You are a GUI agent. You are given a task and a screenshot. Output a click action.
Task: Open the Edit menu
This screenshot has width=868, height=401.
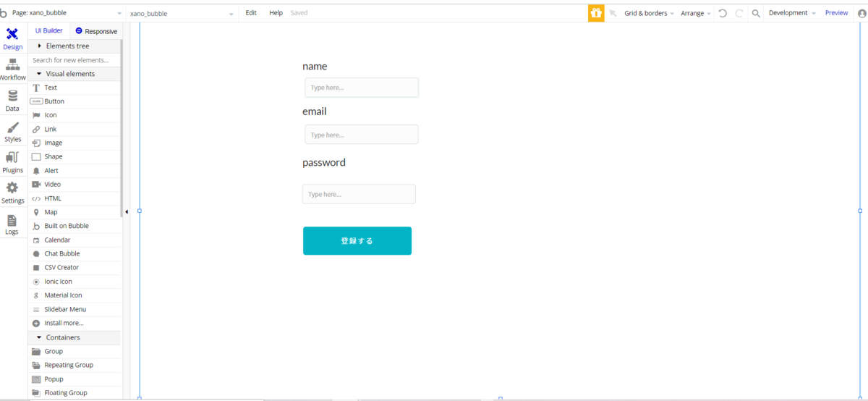[251, 13]
